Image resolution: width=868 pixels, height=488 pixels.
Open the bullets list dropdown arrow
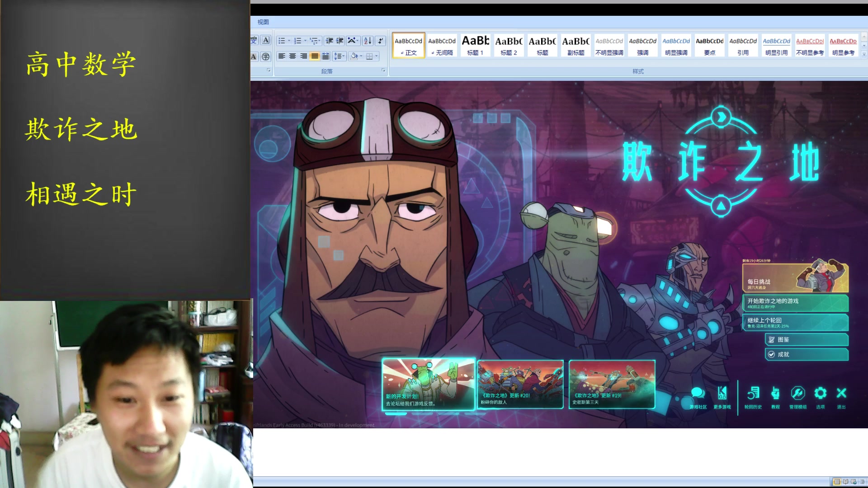289,41
